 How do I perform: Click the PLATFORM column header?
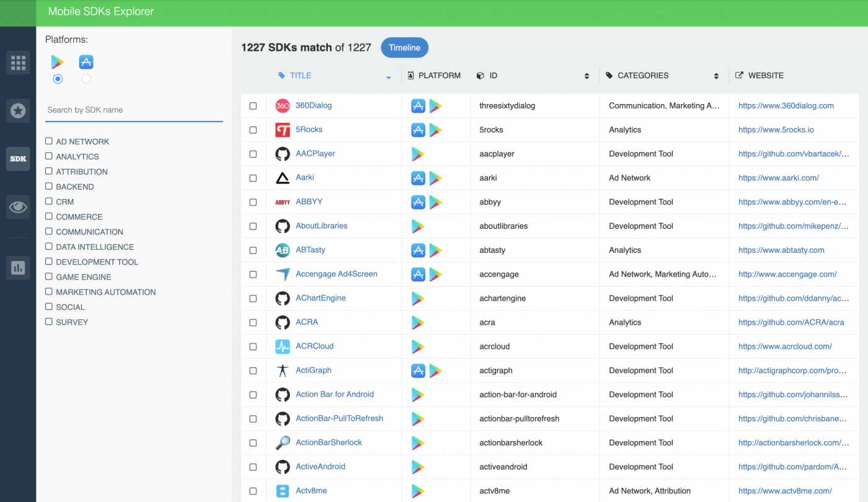(435, 76)
